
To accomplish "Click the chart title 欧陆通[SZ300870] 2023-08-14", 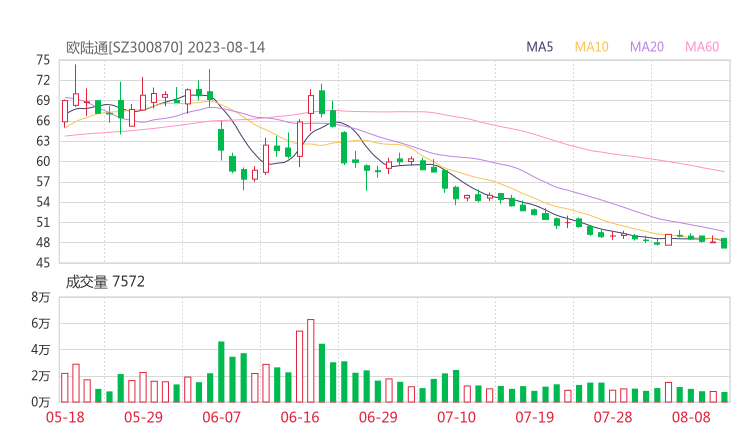I will (166, 47).
